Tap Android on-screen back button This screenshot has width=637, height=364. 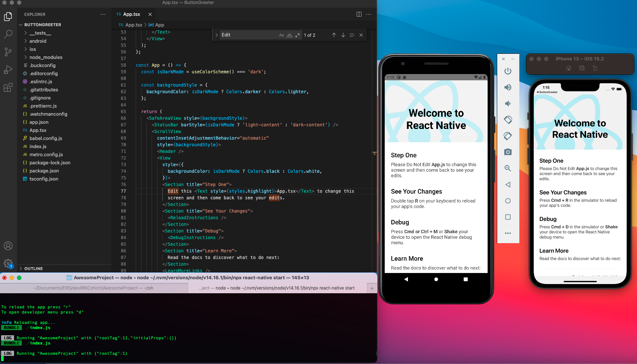click(x=406, y=279)
